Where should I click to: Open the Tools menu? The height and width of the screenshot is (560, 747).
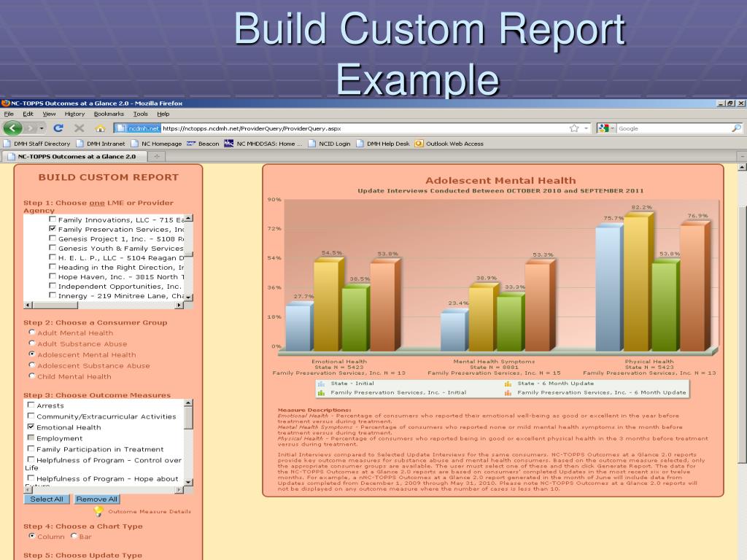(x=141, y=114)
